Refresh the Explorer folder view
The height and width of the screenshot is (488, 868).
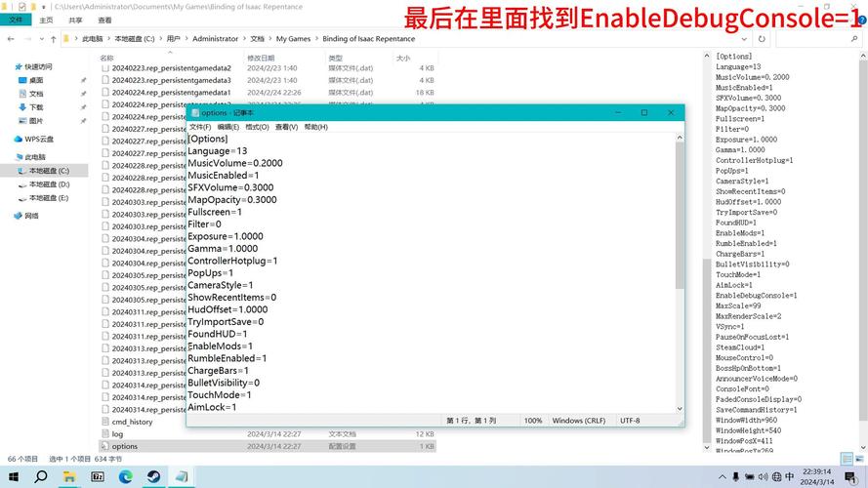coord(762,39)
